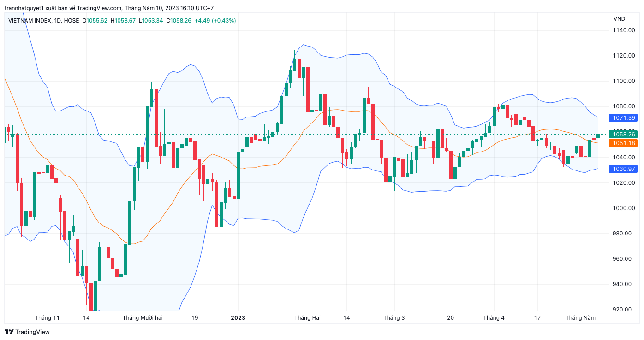This screenshot has width=644, height=340.
Task: Click the Tháng Năm date label
Action: 580,318
